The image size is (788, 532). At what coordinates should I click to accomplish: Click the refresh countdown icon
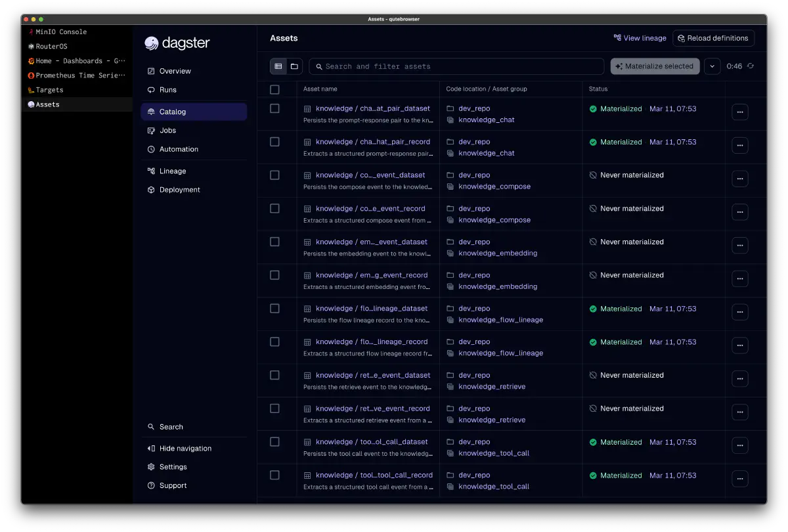(x=751, y=66)
